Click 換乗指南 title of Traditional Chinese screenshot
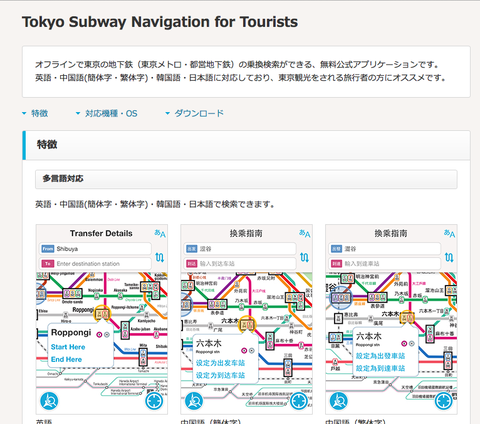 tap(391, 233)
